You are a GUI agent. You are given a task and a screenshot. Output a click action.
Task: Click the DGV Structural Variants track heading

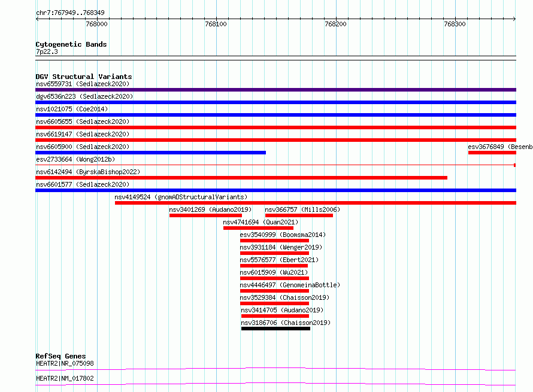(x=84, y=77)
